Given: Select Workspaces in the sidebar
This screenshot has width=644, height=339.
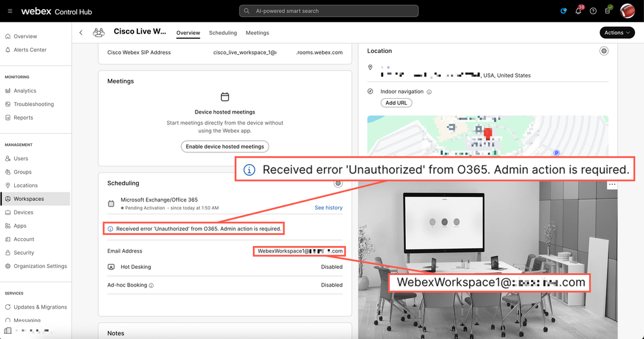Looking at the screenshot, I should tap(35, 199).
